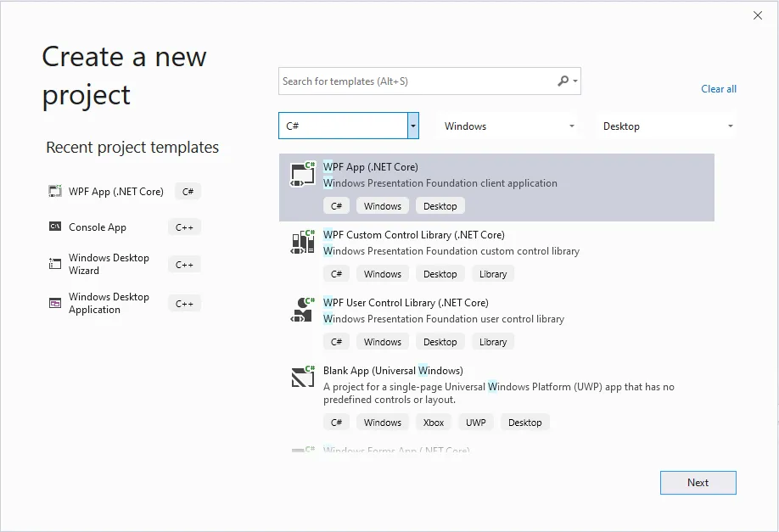The image size is (779, 532).
Task: Focus the Search for templates field
Action: pyautogui.click(x=416, y=81)
